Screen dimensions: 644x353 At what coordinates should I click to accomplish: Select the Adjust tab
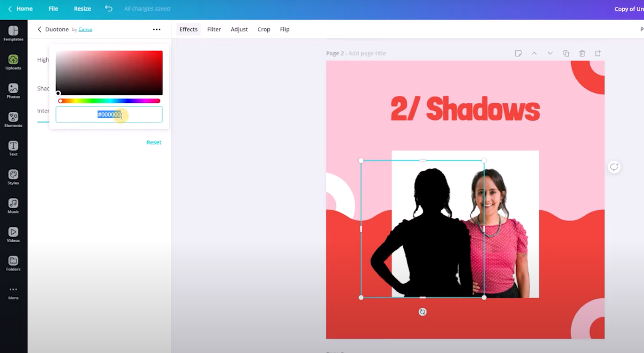[x=239, y=29]
